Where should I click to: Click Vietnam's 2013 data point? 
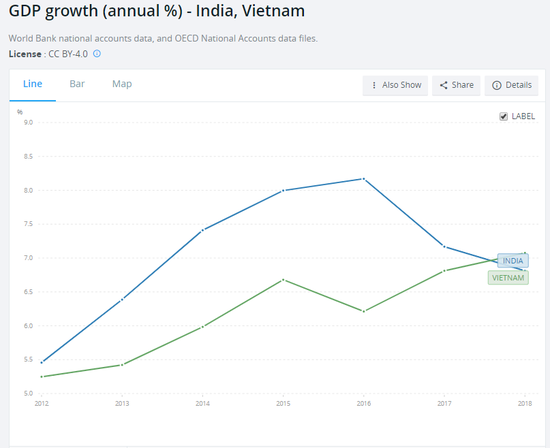pos(122,365)
